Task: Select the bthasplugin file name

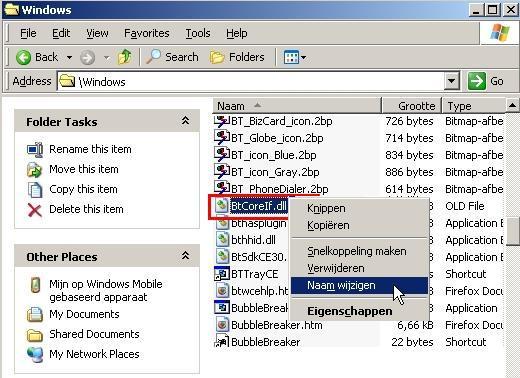Action: coord(259,223)
